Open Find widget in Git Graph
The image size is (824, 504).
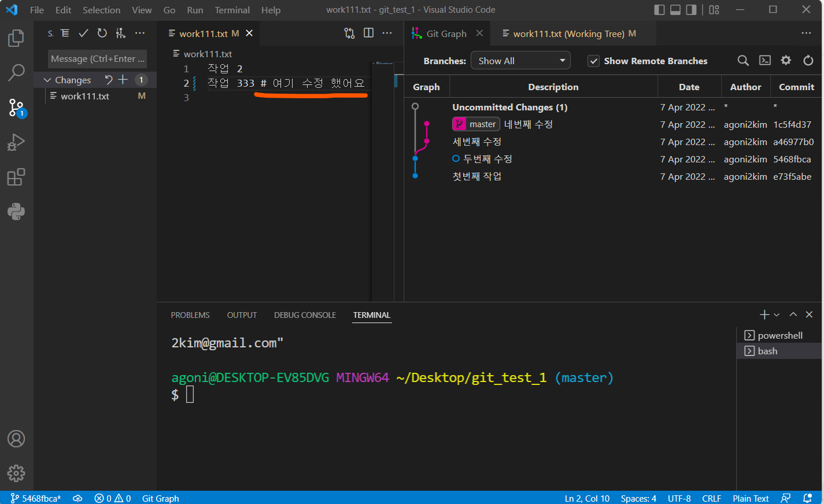pyautogui.click(x=743, y=61)
